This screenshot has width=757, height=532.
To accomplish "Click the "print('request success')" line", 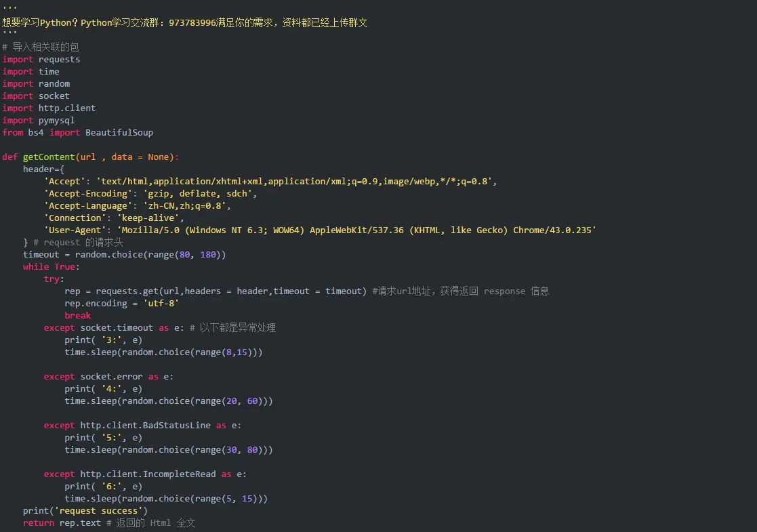I will [x=85, y=511].
